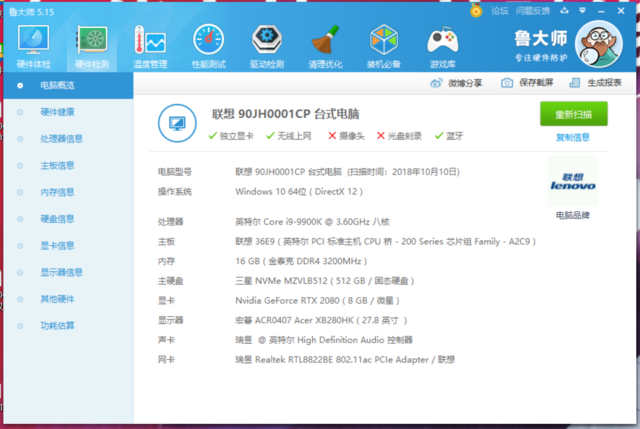
Task: Click the Realtek RTL8822BE adapter text
Action: tap(345, 360)
